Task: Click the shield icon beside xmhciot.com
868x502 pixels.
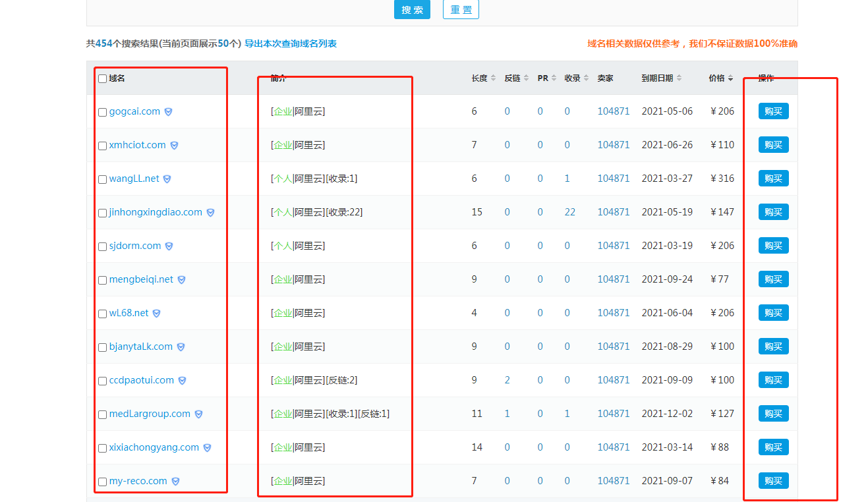Action: pos(174,146)
